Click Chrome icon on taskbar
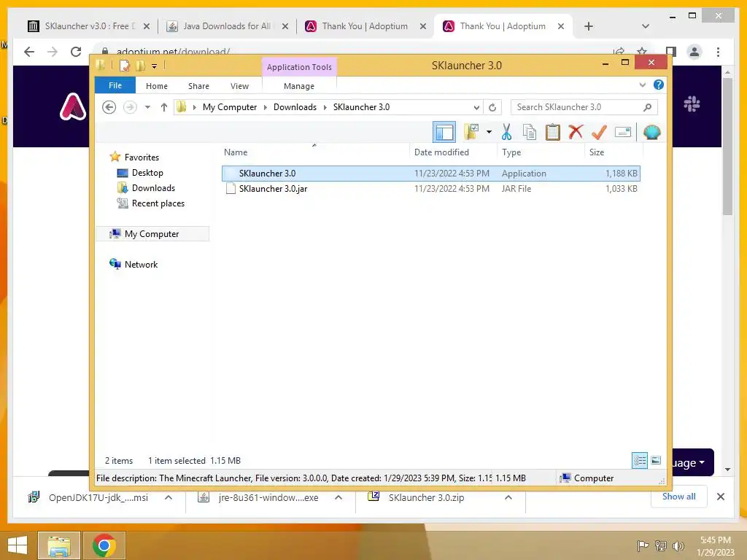This screenshot has height=560, width=747. click(x=104, y=545)
